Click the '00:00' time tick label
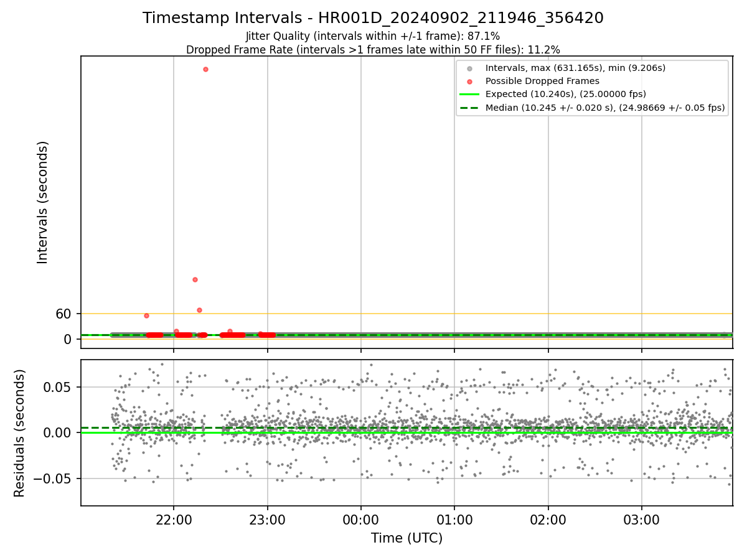The height and width of the screenshot is (560, 747). click(x=361, y=520)
